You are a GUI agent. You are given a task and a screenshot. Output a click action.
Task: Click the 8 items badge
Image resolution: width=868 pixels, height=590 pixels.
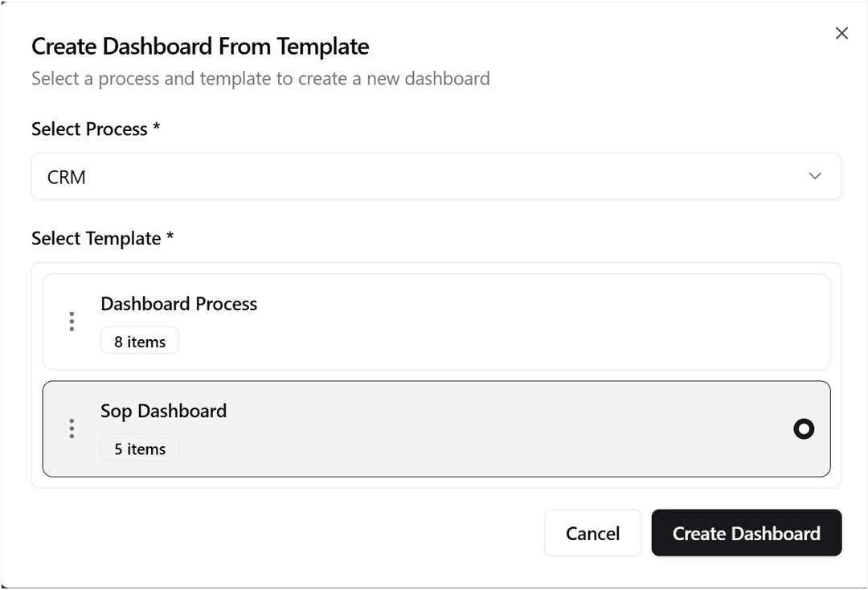pos(140,342)
